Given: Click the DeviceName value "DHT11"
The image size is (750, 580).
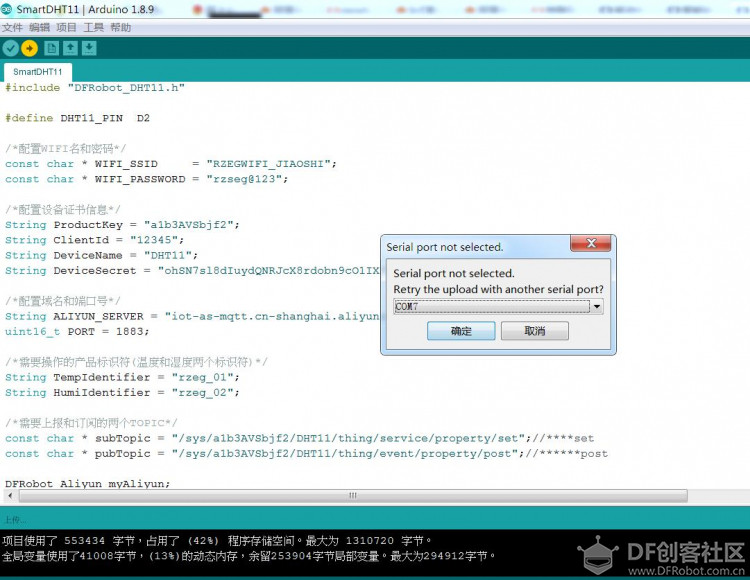Looking at the screenshot, I should [168, 255].
